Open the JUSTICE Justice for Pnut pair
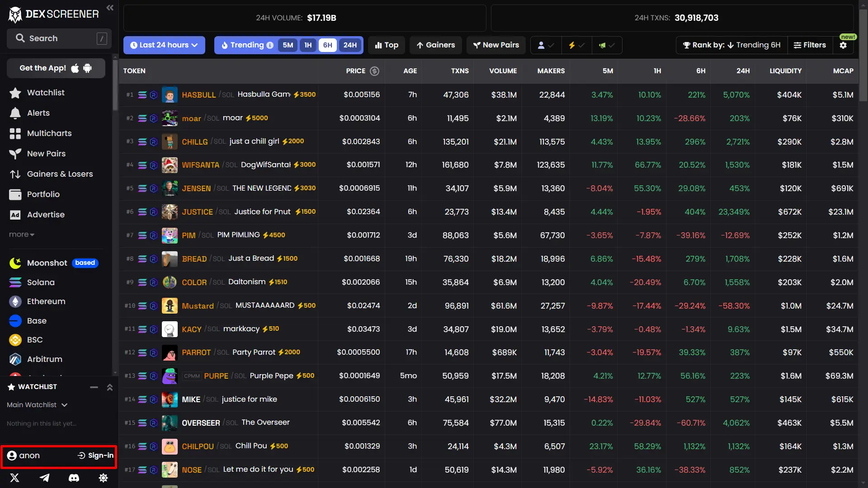Screen dimensions: 868x488 489,212
